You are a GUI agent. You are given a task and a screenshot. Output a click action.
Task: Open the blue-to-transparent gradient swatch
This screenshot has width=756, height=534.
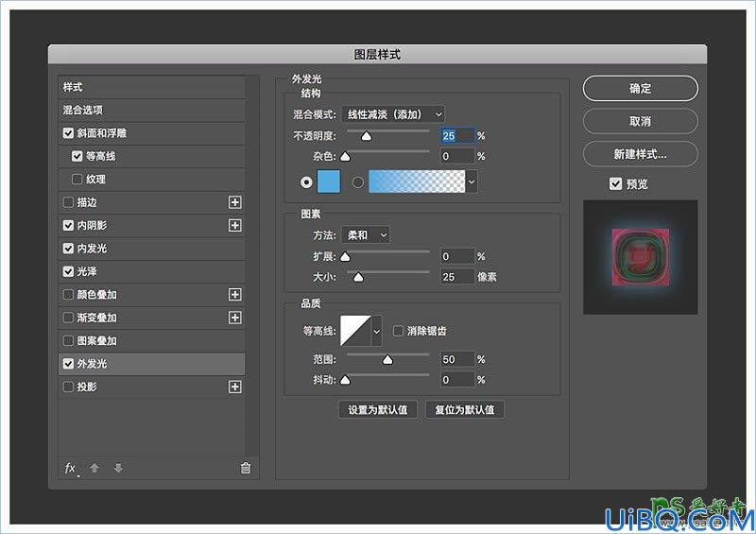417,181
